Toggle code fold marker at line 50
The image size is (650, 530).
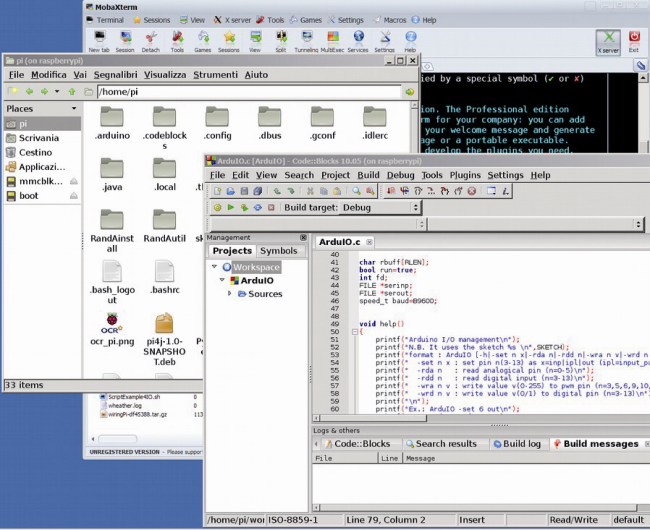click(x=355, y=332)
